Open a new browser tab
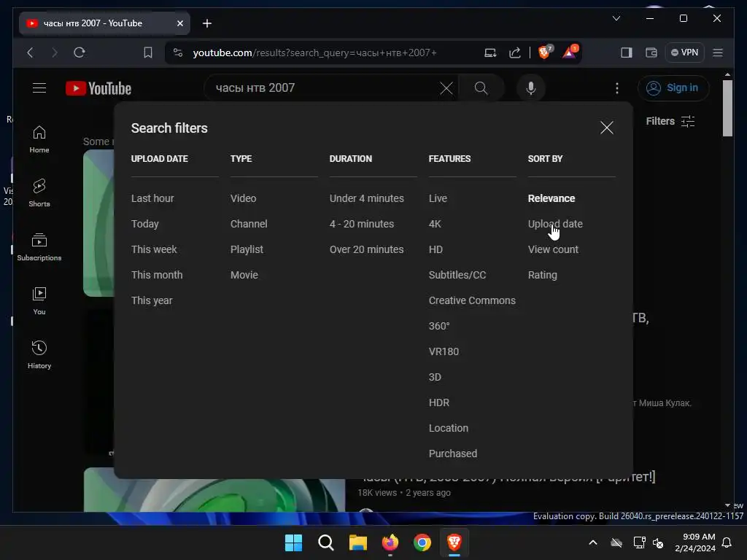The image size is (747, 560). coord(206,23)
